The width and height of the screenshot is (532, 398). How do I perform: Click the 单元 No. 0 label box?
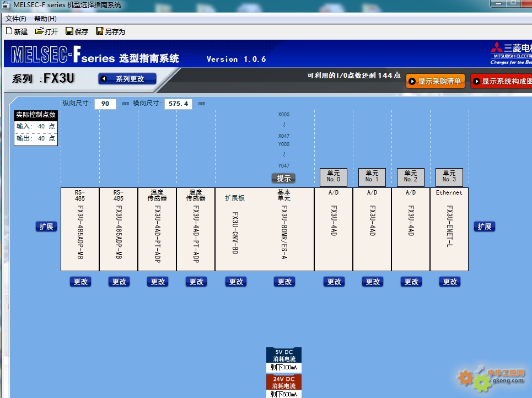click(x=334, y=177)
